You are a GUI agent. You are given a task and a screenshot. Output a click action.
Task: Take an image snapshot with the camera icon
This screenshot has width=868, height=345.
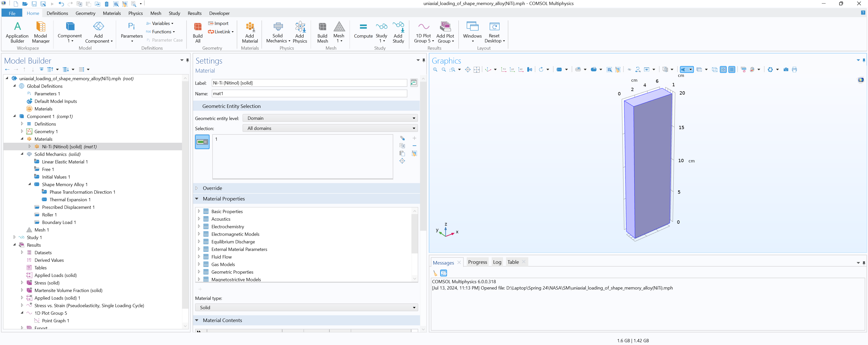coord(786,70)
